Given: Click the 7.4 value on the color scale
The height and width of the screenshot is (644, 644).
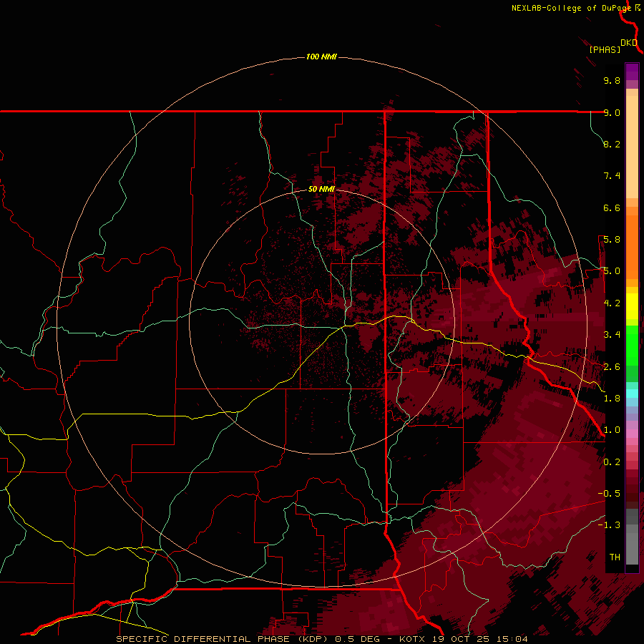Looking at the screenshot, I should click(x=612, y=176).
